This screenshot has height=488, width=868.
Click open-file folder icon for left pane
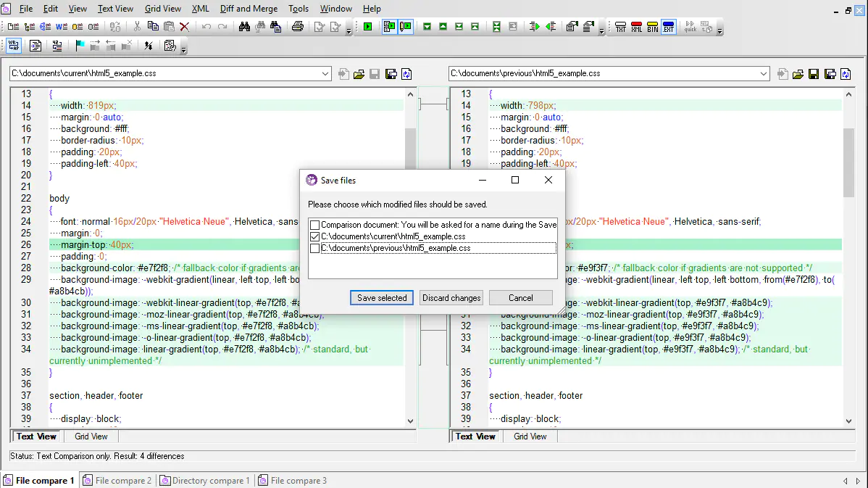tap(359, 74)
